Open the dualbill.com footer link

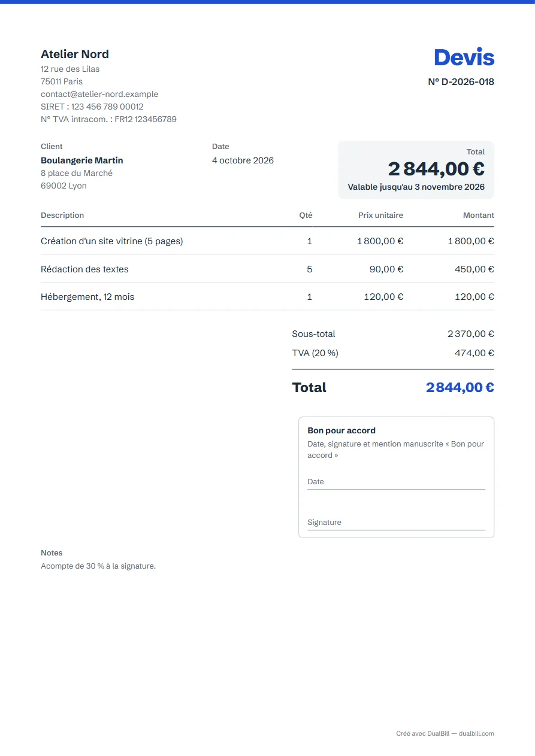tap(476, 733)
